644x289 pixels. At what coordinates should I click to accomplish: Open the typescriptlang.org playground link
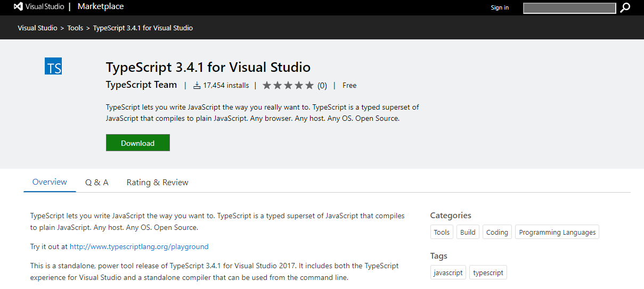139,246
